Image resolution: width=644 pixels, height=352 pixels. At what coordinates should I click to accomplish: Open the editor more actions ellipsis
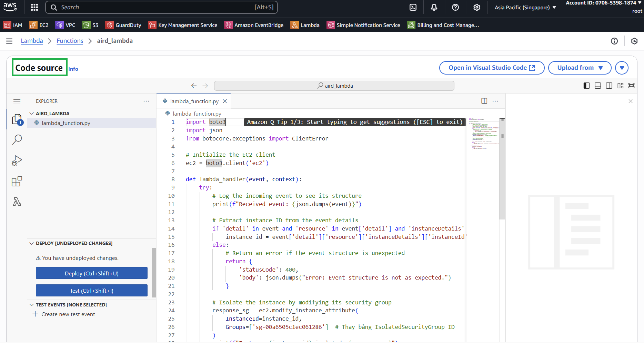[495, 101]
